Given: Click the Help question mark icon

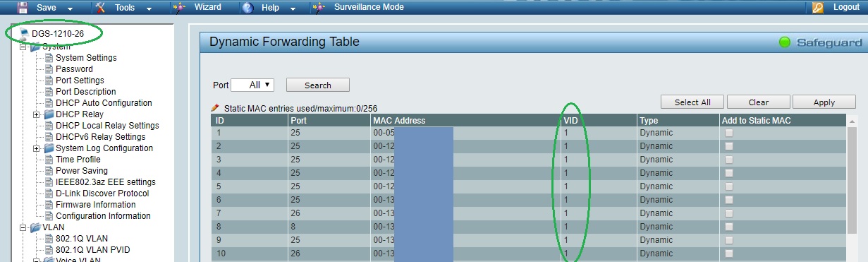Looking at the screenshot, I should pos(247,8).
